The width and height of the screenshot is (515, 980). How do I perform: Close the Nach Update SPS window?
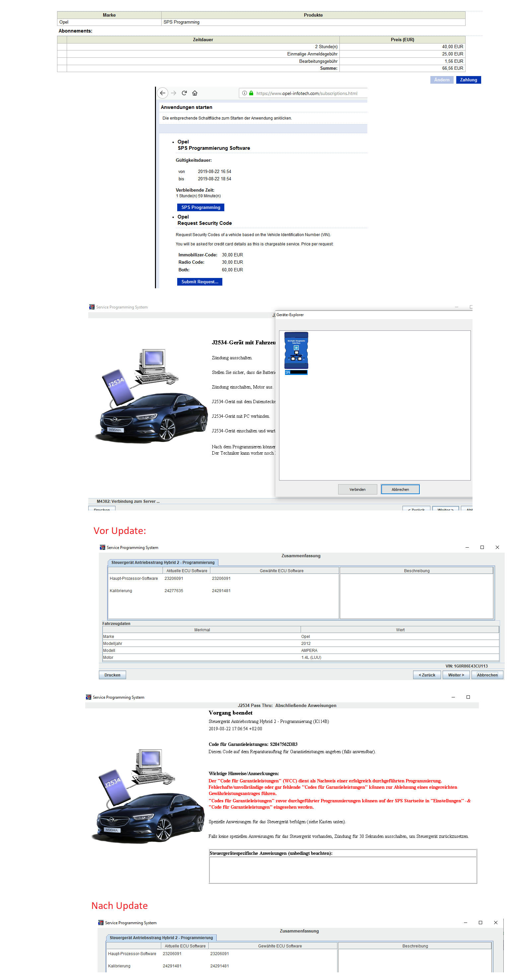coord(496,923)
